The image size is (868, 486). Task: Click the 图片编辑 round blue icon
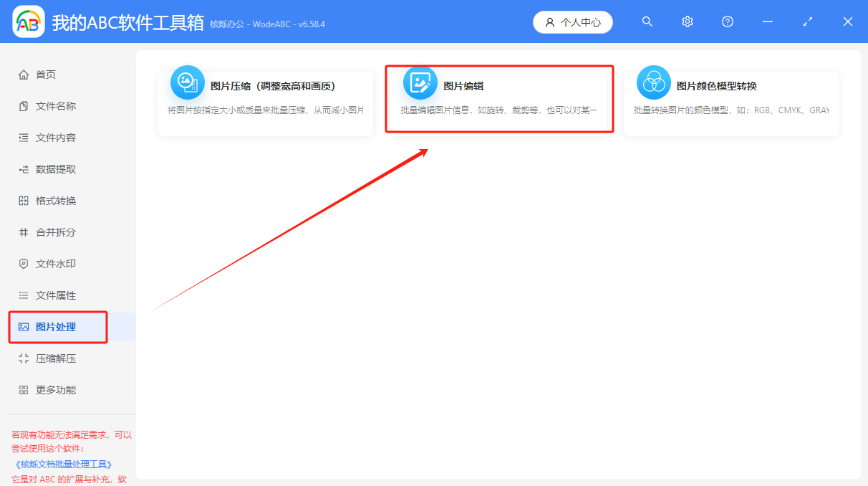coord(420,82)
